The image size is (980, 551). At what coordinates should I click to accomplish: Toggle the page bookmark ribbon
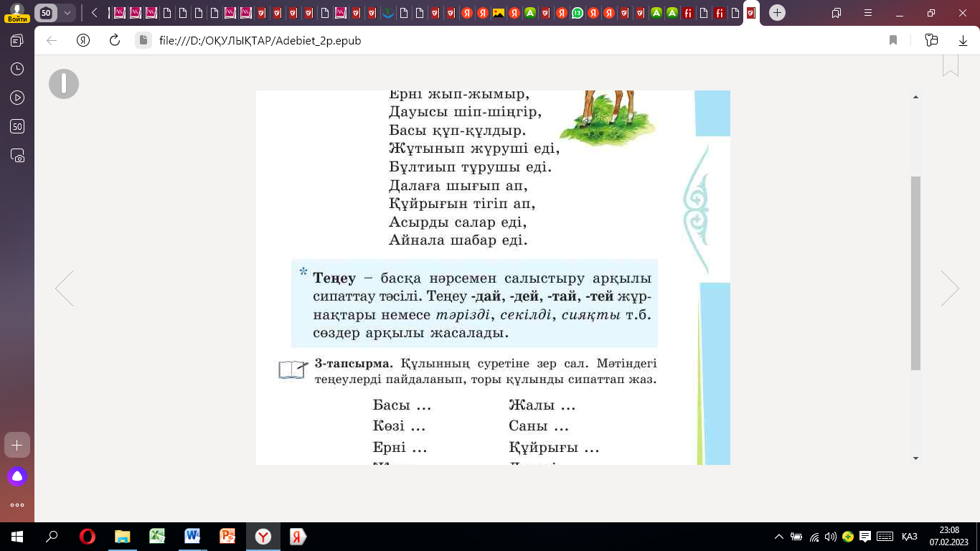pyautogui.click(x=951, y=65)
